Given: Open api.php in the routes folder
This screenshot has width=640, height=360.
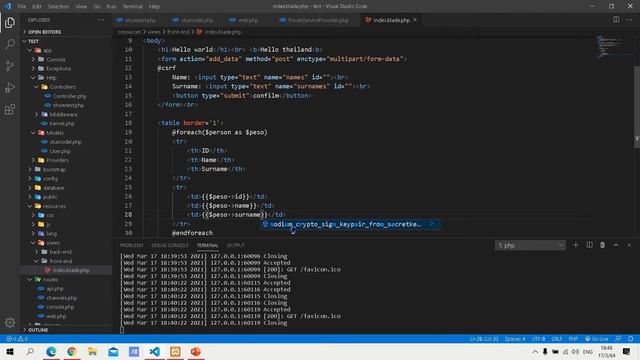Looking at the screenshot, I should click(55, 289).
